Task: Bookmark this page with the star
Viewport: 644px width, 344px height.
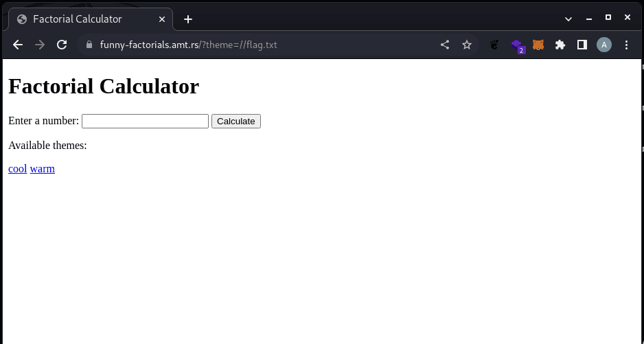Action: [467, 45]
